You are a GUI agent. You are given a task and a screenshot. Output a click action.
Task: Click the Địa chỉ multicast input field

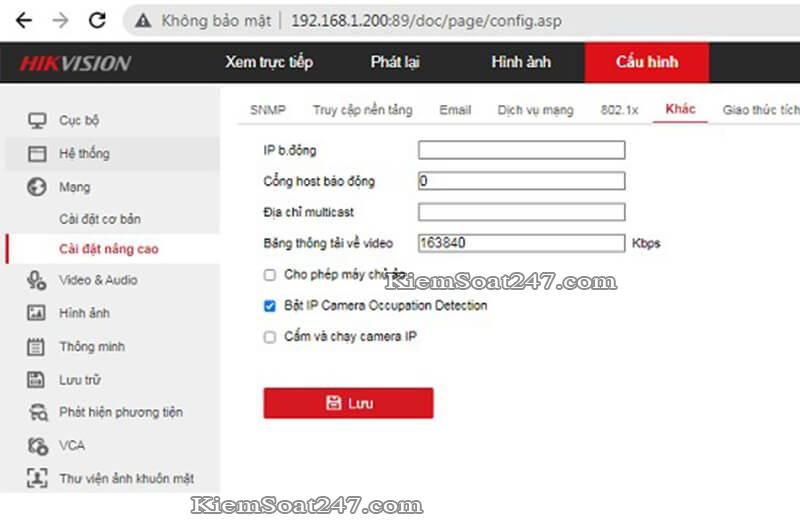(521, 212)
